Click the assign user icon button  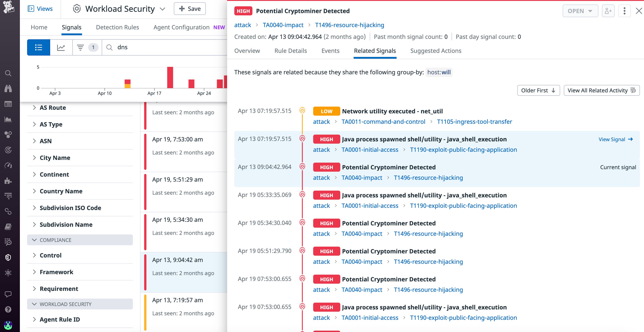pyautogui.click(x=608, y=11)
